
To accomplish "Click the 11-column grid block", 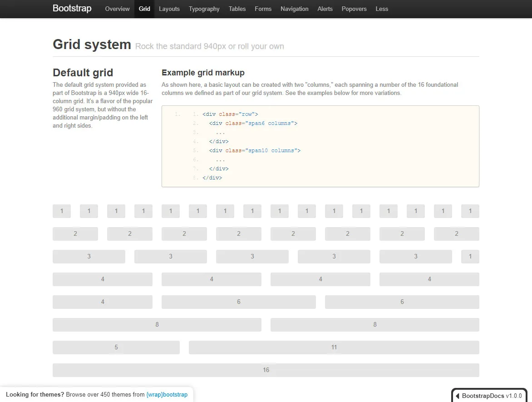I will coord(334,347).
